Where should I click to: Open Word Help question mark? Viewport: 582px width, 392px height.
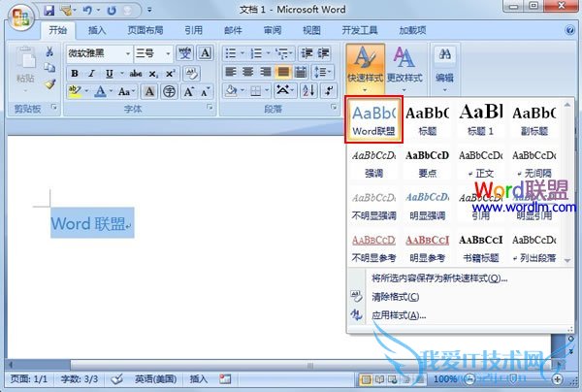tap(569, 30)
